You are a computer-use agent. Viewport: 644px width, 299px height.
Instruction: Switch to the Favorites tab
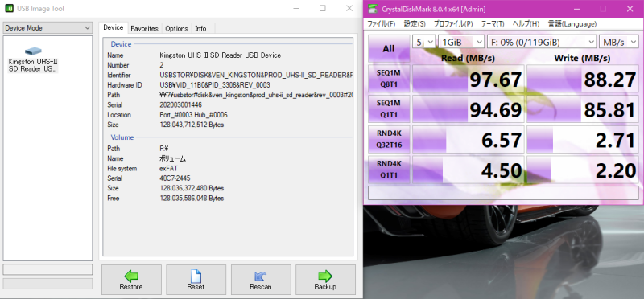pyautogui.click(x=144, y=28)
